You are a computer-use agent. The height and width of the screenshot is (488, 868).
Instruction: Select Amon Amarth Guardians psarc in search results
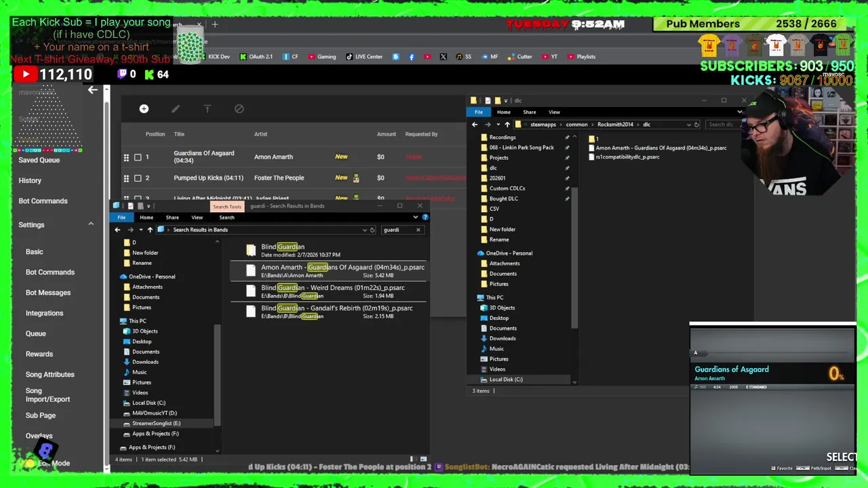pos(328,270)
